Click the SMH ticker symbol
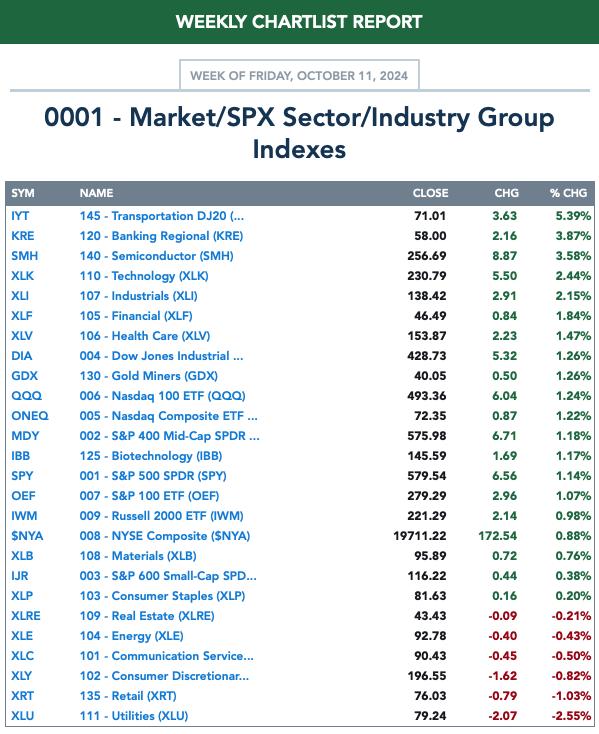The width and height of the screenshot is (599, 734). coord(25,256)
